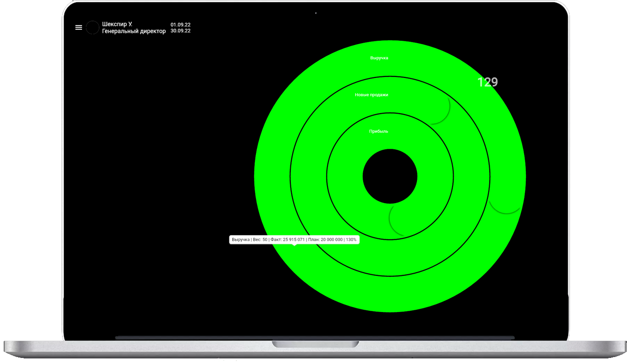Open the hamburger menu
The height and width of the screenshot is (364, 627).
coord(79,27)
